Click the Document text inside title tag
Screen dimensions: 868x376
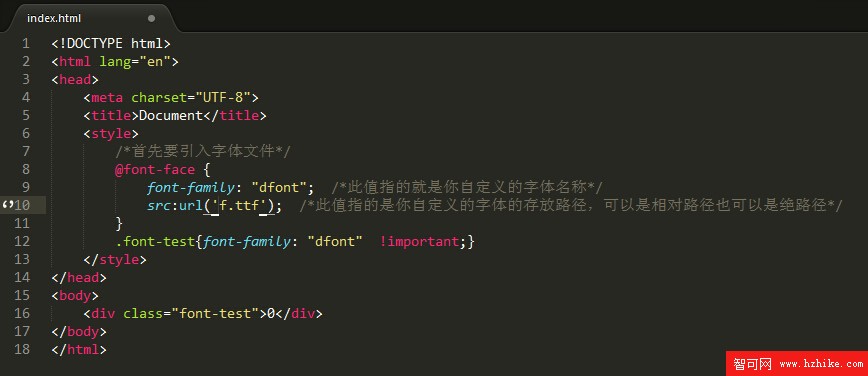(171, 116)
